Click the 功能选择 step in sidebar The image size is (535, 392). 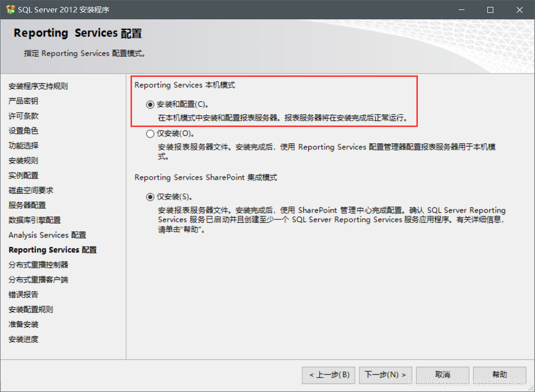[23, 146]
